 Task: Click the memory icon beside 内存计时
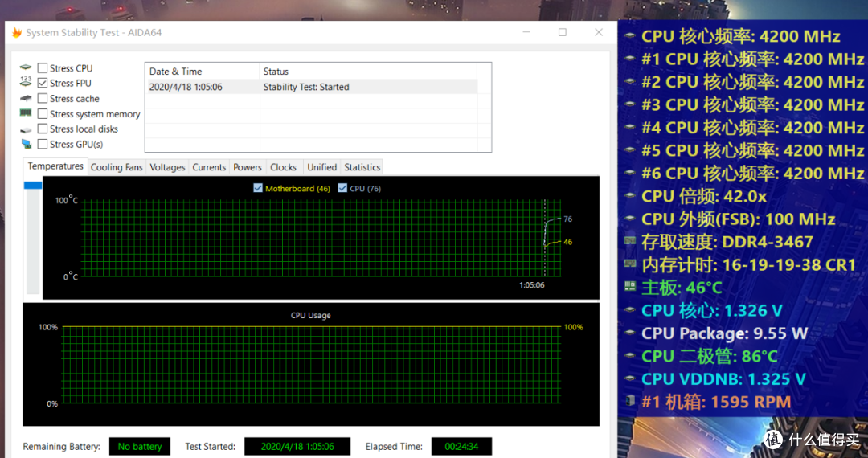click(x=629, y=264)
